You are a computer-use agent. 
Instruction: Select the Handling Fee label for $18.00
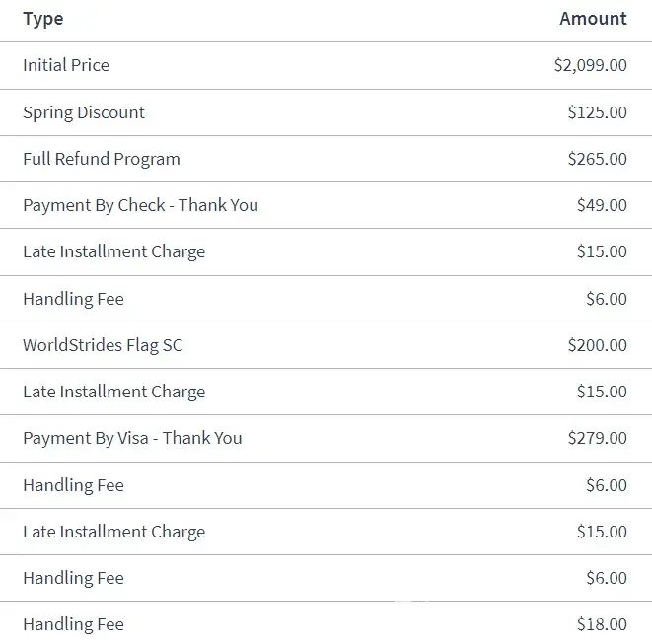(x=73, y=624)
